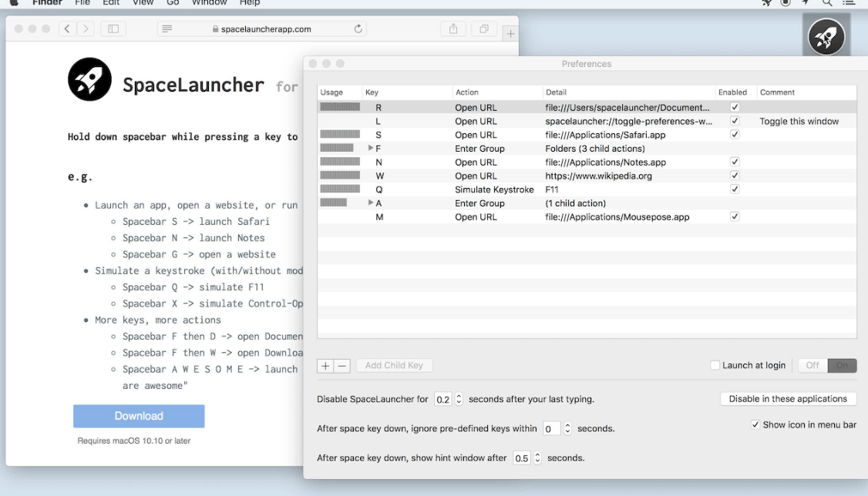Select the 'Folders (3 child actions)' detail
Viewport: 868px width, 496px height.
coord(595,148)
